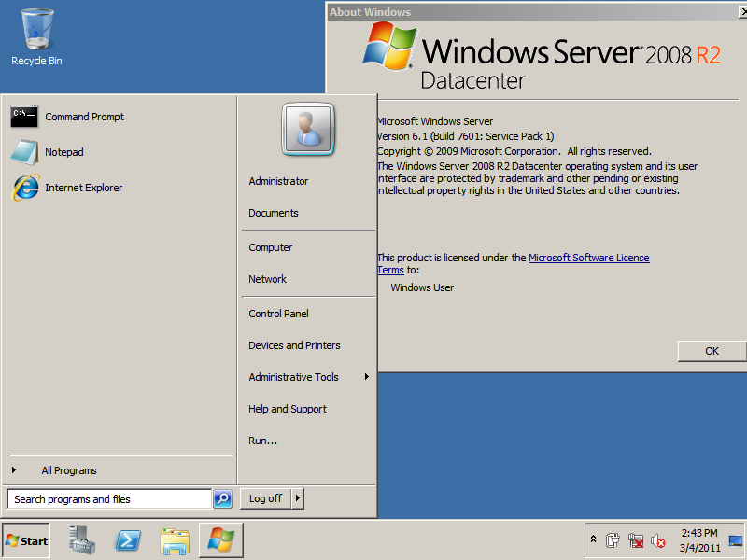
Task: Show hidden system tray icons
Action: click(593, 539)
